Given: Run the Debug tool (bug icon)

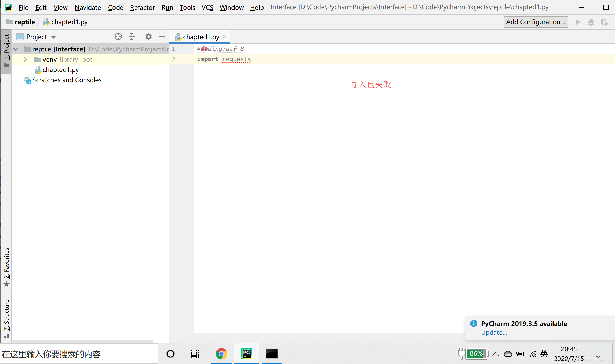Looking at the screenshot, I should (591, 22).
